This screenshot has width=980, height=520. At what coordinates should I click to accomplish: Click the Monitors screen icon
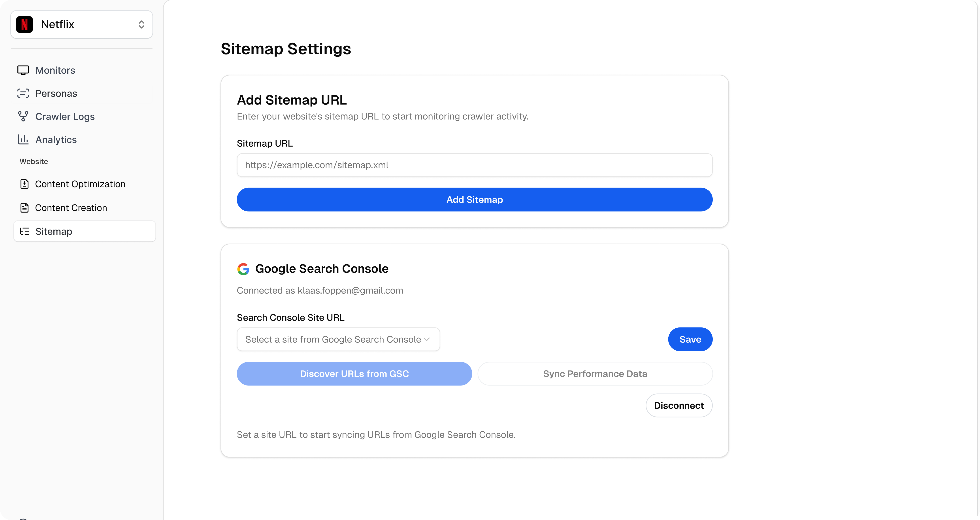tap(23, 70)
